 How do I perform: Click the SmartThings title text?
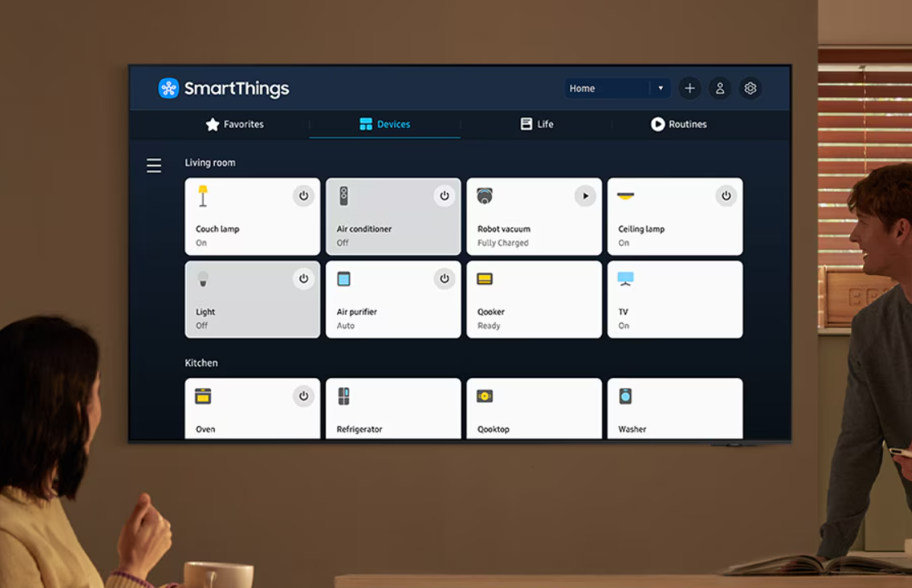tap(237, 89)
